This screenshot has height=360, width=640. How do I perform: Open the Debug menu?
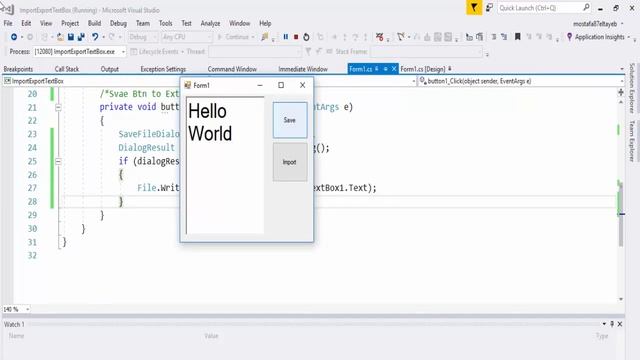pyautogui.click(x=118, y=23)
